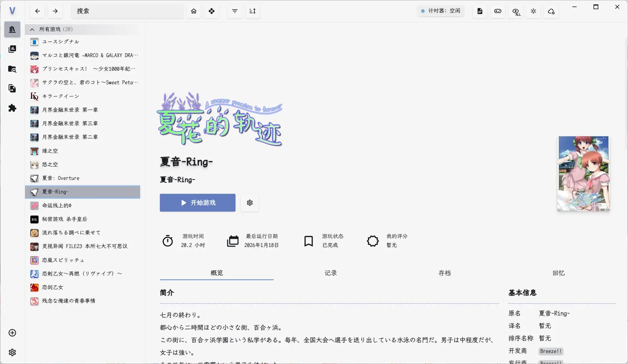Open settings gear in sidebar bottom
Image resolution: width=628 pixels, height=364 pixels.
click(x=12, y=353)
